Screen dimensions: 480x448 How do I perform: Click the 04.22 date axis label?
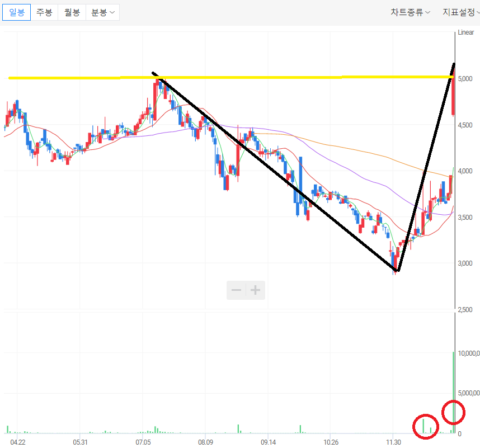[18, 442]
